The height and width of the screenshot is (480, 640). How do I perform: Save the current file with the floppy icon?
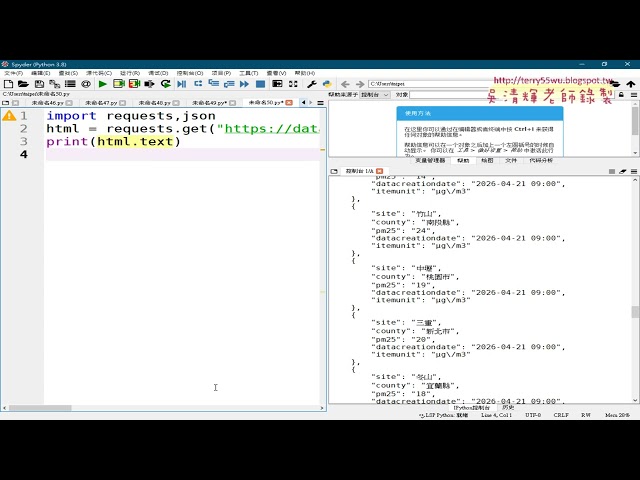coord(39,84)
